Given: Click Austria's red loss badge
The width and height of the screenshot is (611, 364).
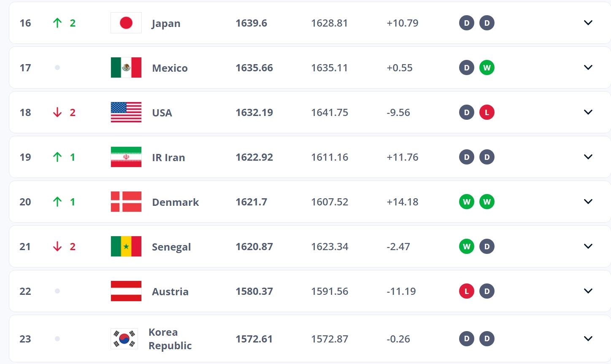Looking at the screenshot, I should click(466, 291).
